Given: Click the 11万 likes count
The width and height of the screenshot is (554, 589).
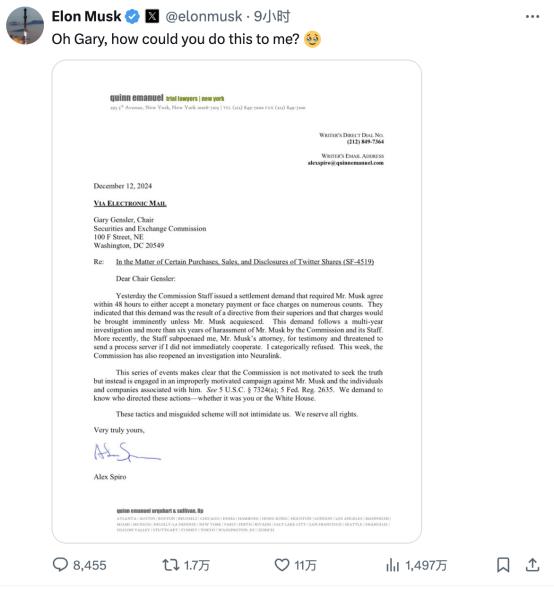Looking at the screenshot, I should (305, 565).
